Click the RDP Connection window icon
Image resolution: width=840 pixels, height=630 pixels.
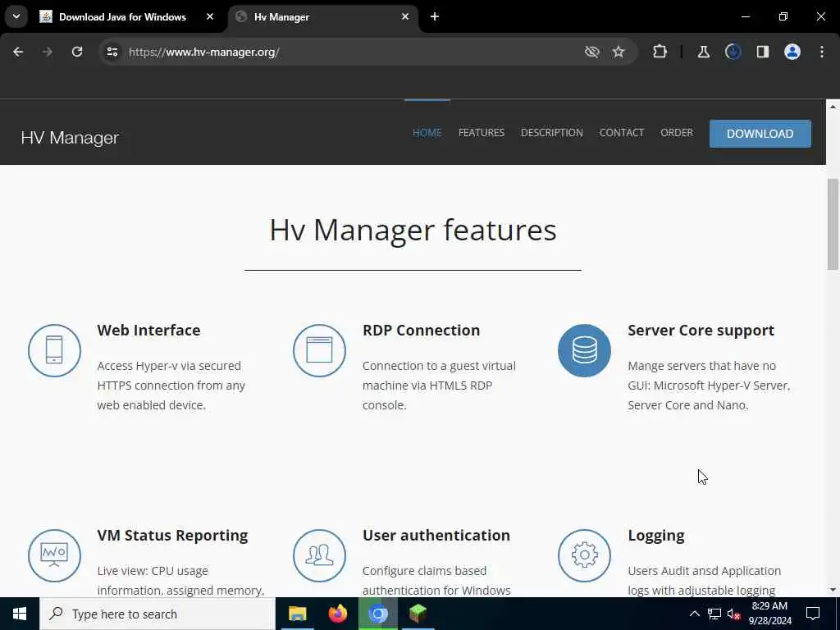pos(319,350)
